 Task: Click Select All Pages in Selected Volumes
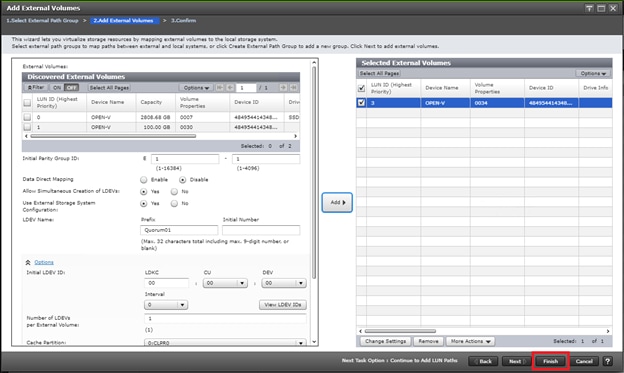pyautogui.click(x=379, y=73)
